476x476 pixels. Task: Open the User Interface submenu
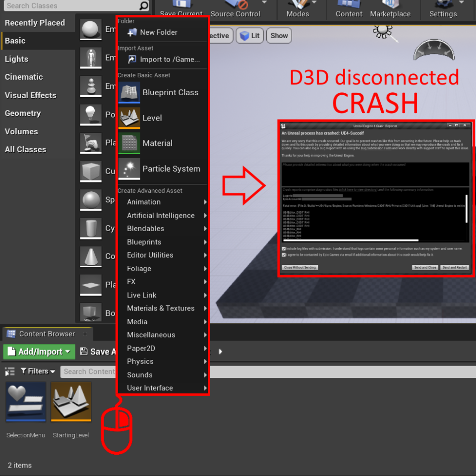(x=163, y=388)
